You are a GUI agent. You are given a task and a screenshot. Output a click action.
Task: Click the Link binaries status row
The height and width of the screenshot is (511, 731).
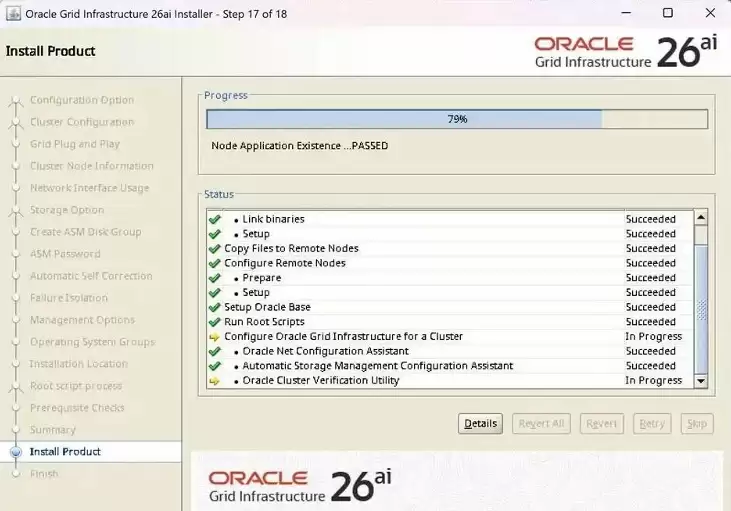(450, 219)
